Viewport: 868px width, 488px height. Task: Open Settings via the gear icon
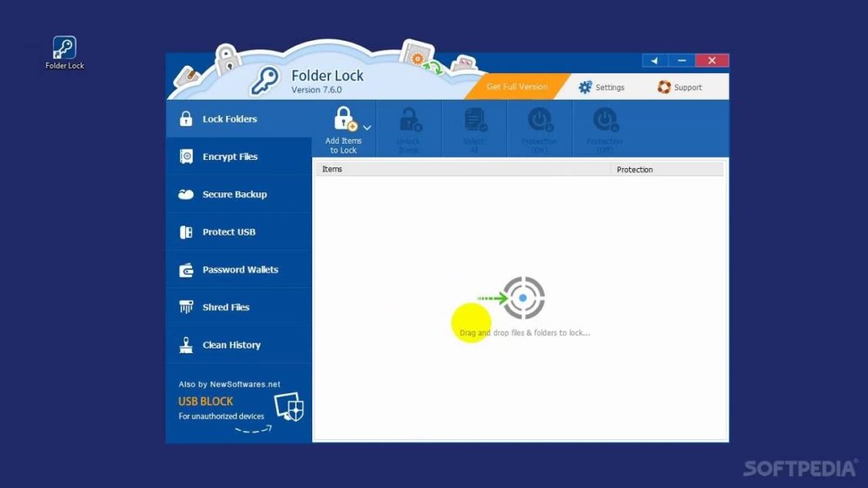[584, 86]
